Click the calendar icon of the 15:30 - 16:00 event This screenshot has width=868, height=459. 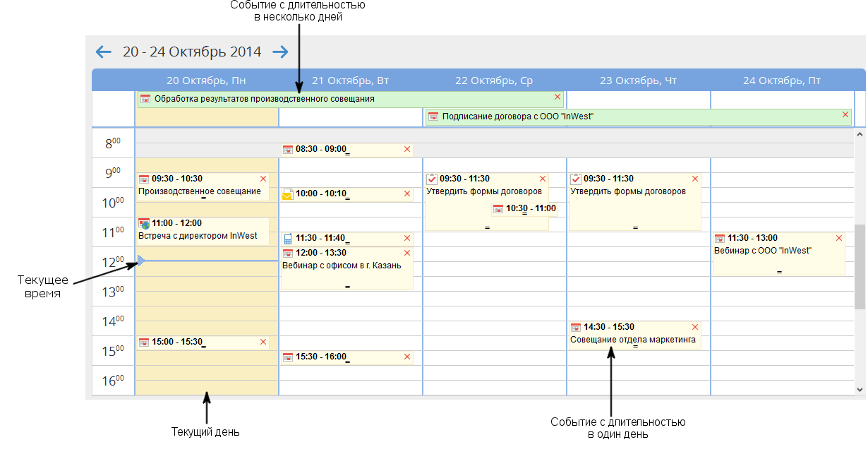(288, 357)
